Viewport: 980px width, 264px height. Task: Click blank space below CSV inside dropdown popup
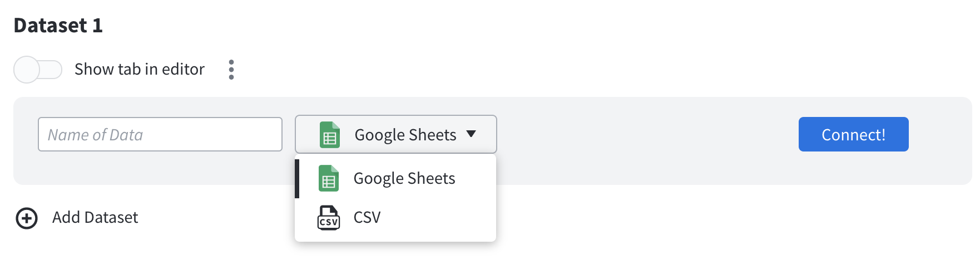(395, 238)
